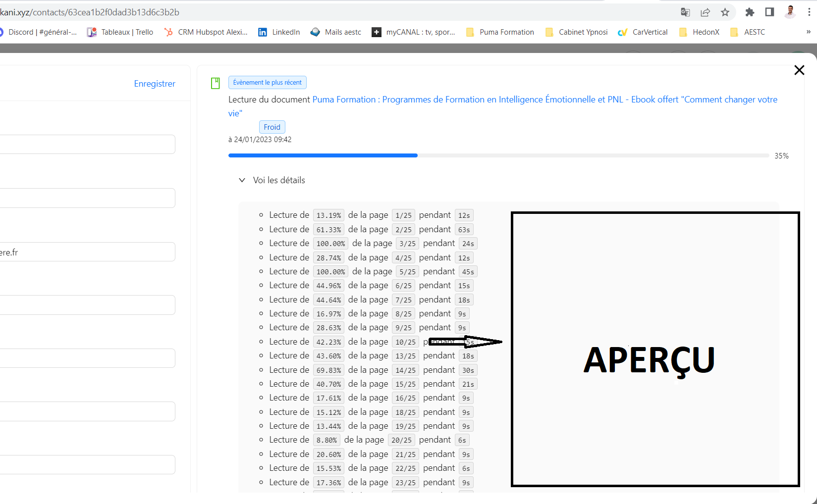
Task: Open the Mails aestc bookmark
Action: (336, 32)
